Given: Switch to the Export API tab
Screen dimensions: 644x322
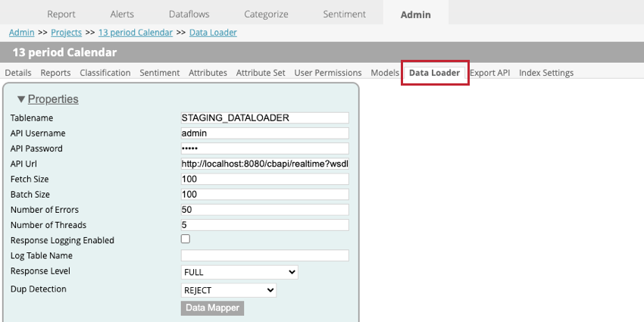Looking at the screenshot, I should pyautogui.click(x=489, y=73).
